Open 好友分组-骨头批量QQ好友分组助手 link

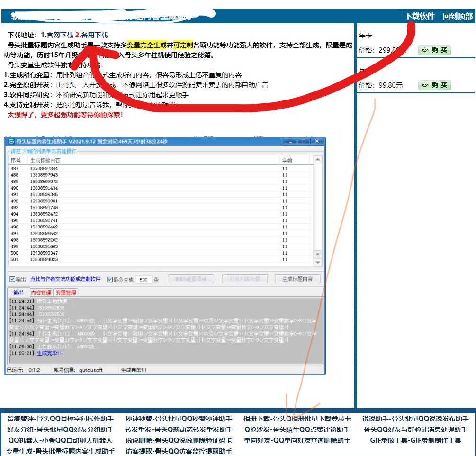point(61,429)
